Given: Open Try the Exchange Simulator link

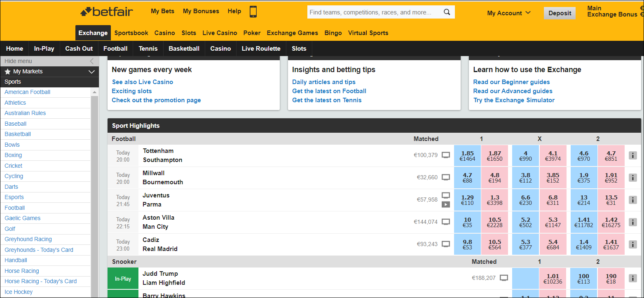Looking at the screenshot, I should click(x=514, y=100).
